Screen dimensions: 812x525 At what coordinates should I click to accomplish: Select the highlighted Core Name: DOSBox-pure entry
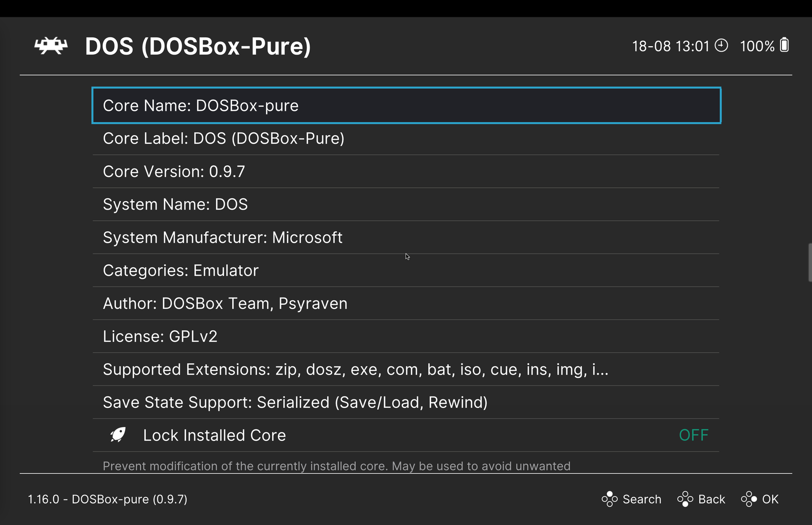tap(406, 105)
